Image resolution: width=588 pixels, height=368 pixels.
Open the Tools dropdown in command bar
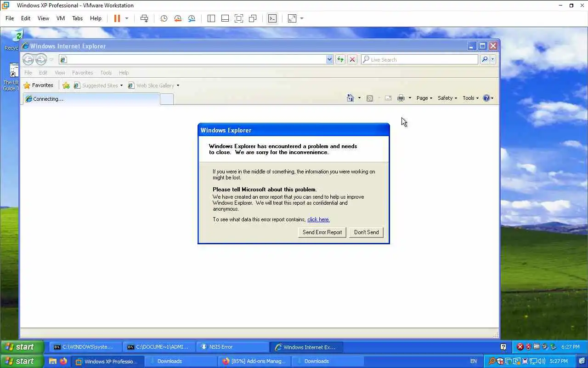[x=470, y=98]
